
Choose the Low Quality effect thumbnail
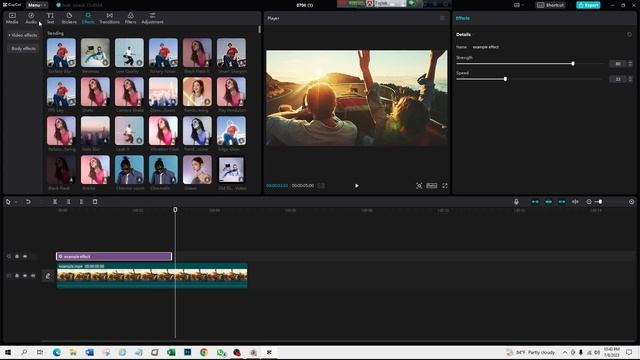pyautogui.click(x=129, y=53)
